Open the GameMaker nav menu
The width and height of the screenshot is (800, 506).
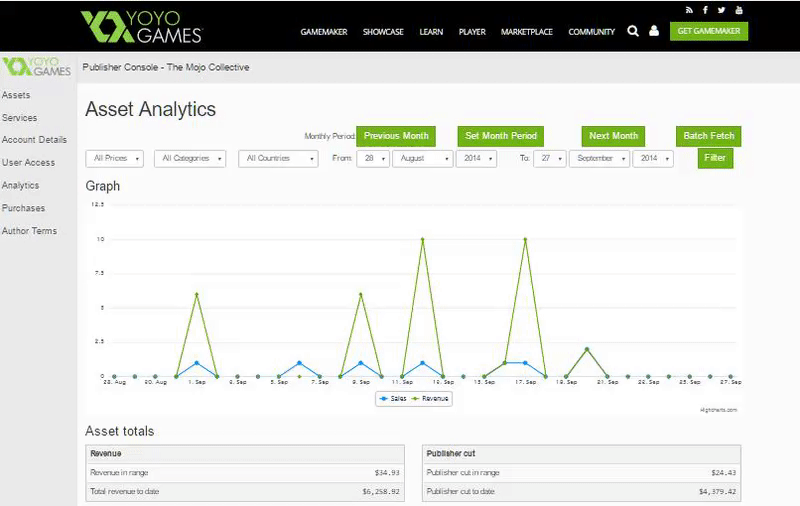(x=323, y=32)
